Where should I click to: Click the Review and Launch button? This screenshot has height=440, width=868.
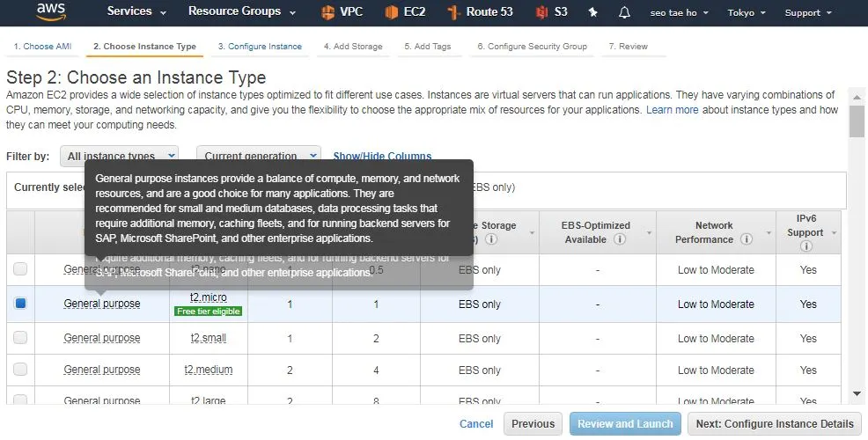(x=626, y=424)
